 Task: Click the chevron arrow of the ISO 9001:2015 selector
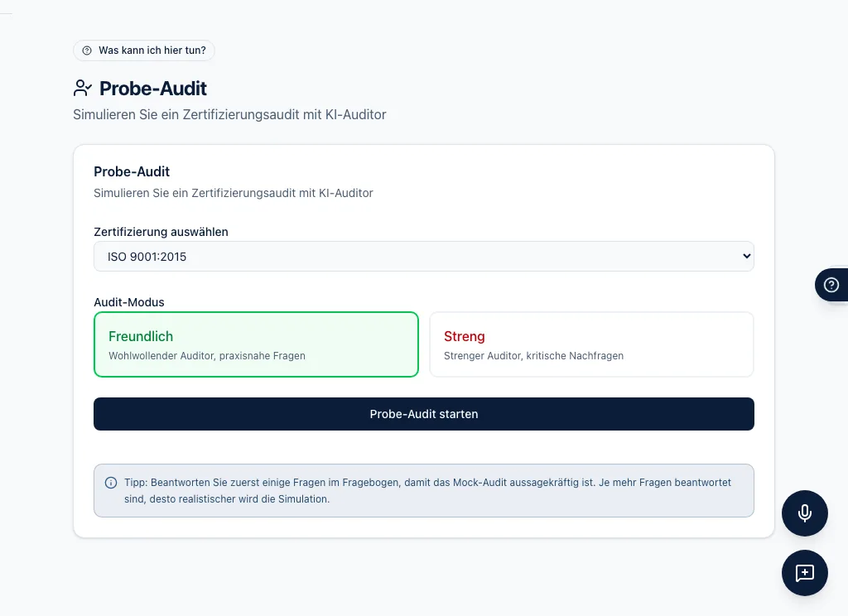click(746, 257)
